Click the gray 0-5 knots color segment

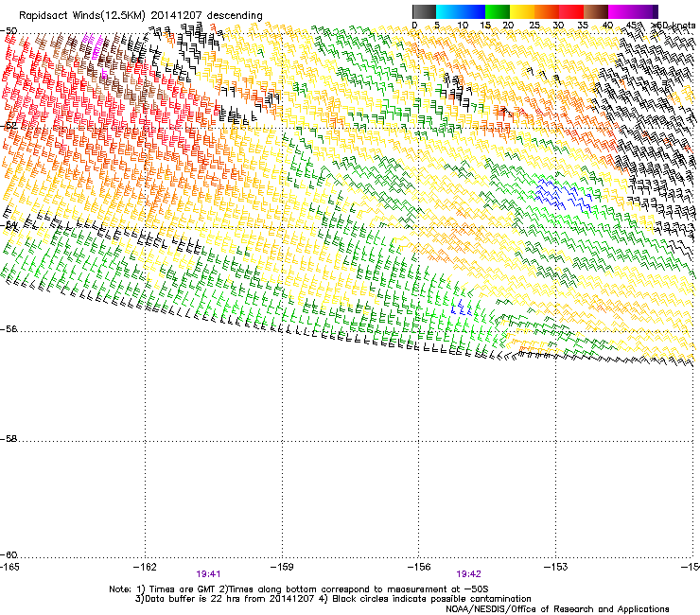coord(424,11)
